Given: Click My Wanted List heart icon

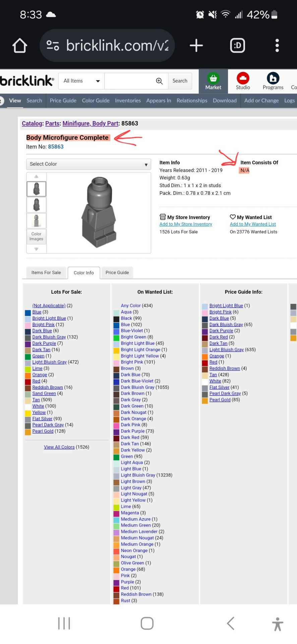Looking at the screenshot, I should tap(233, 217).
